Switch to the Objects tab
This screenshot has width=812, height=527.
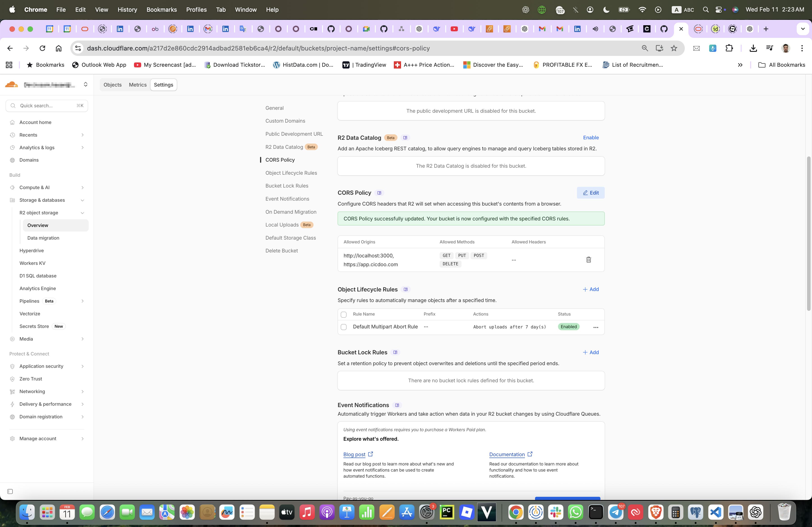pos(112,85)
